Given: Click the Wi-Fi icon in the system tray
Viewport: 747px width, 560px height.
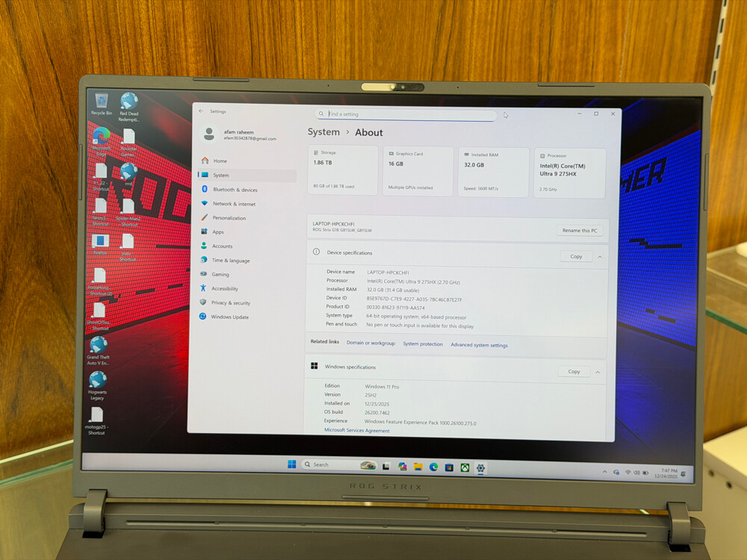Looking at the screenshot, I should [628, 473].
